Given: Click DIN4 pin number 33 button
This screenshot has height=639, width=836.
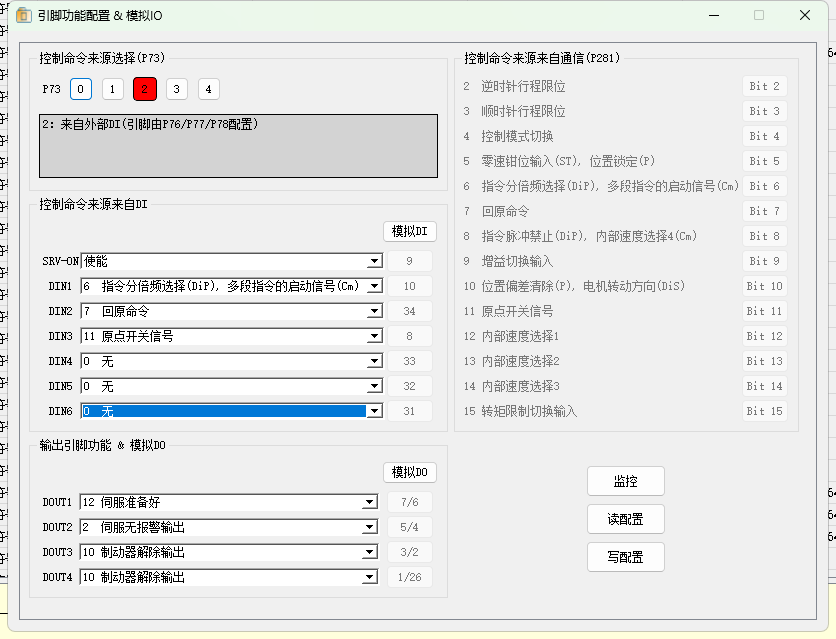Looking at the screenshot, I should coord(409,361).
